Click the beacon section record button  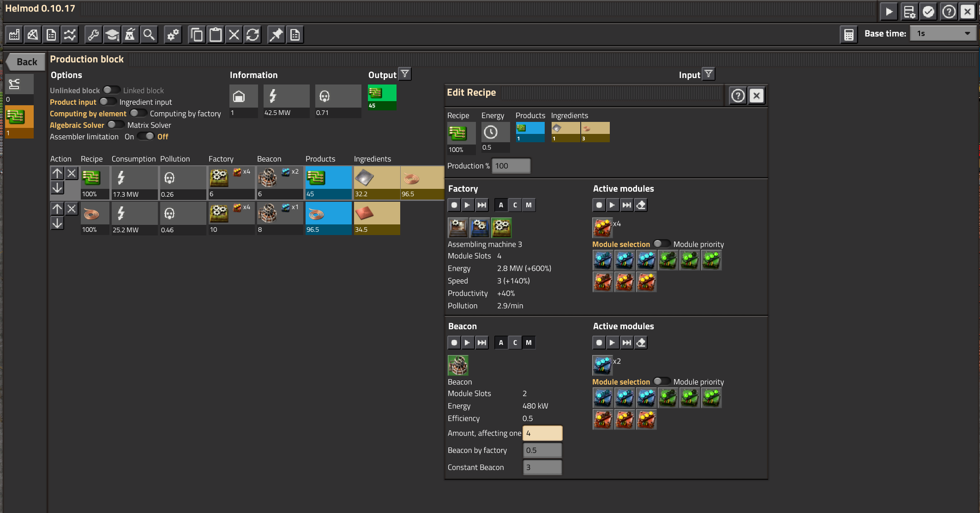pyautogui.click(x=454, y=343)
